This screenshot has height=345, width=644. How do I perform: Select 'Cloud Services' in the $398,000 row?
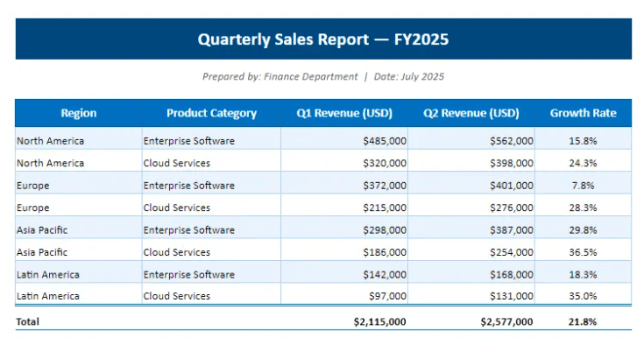(x=177, y=163)
